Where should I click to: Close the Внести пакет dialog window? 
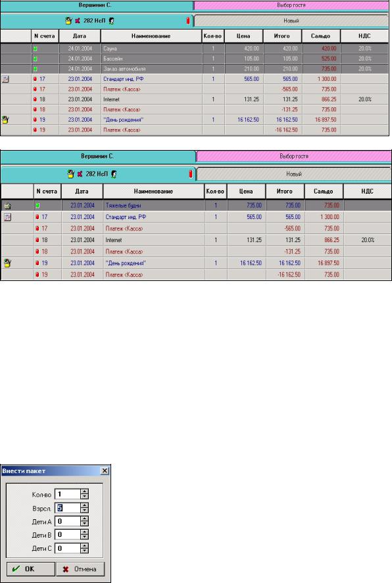tap(105, 470)
